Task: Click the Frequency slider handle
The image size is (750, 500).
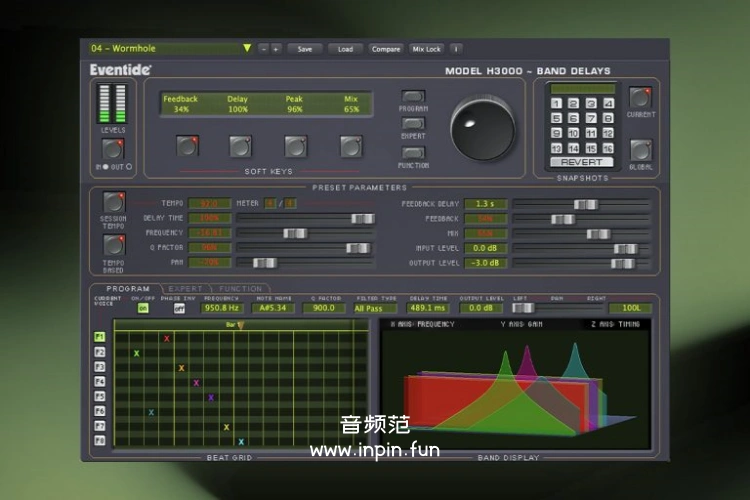Action: pyautogui.click(x=295, y=233)
